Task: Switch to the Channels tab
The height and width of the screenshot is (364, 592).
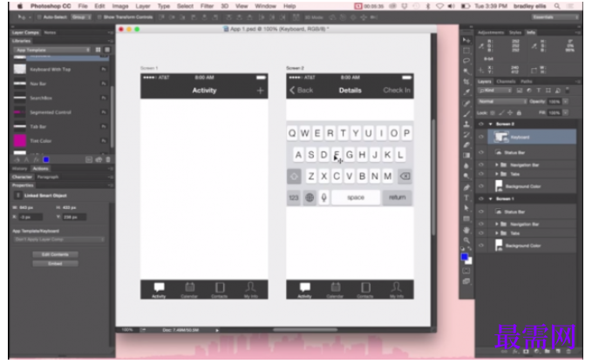Action: (506, 81)
